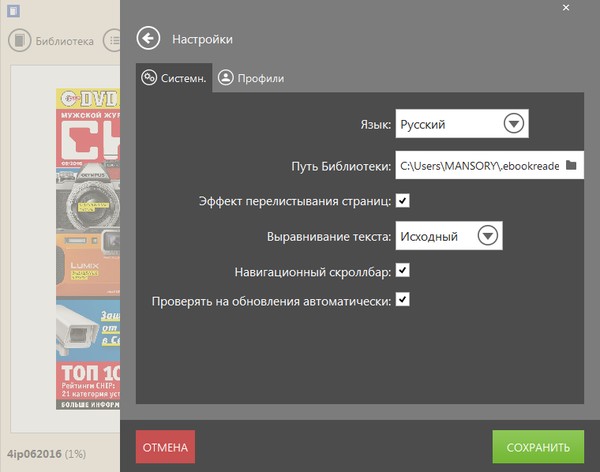The height and width of the screenshot is (472, 600).
Task: Click the Исходный alignment combo box
Action: [436, 236]
